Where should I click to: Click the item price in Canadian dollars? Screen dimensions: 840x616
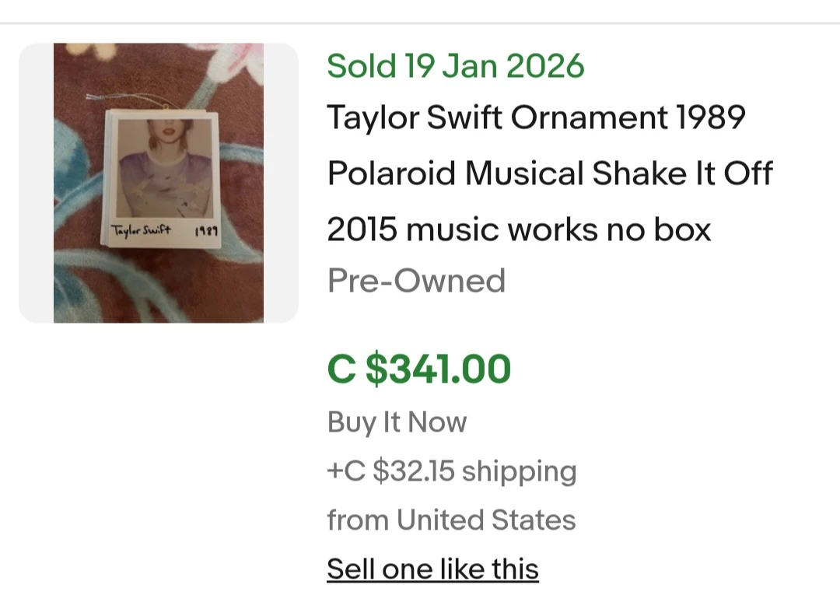(x=420, y=369)
